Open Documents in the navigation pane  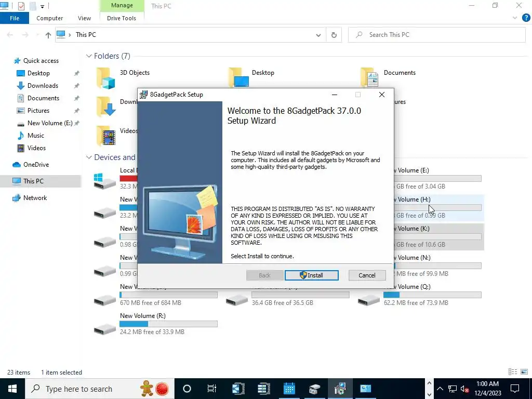(43, 98)
